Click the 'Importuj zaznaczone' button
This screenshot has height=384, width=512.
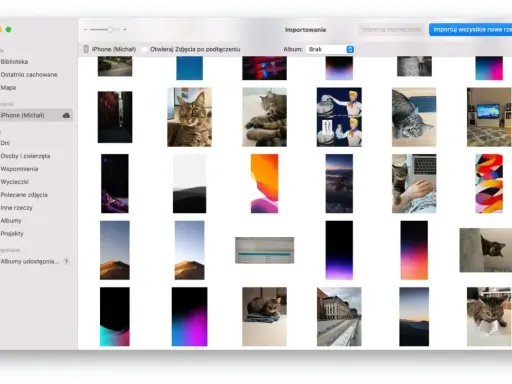pos(391,30)
